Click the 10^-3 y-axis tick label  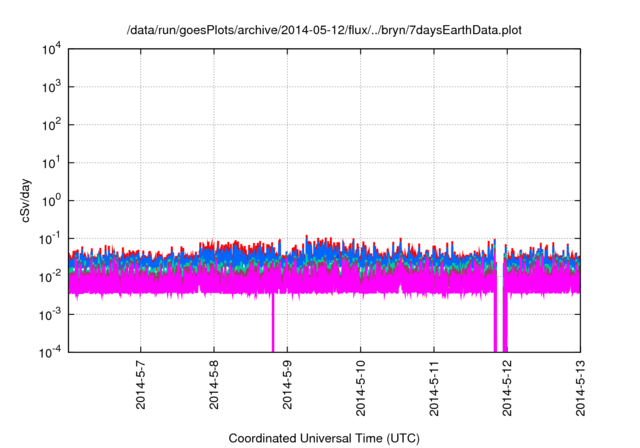(x=52, y=313)
